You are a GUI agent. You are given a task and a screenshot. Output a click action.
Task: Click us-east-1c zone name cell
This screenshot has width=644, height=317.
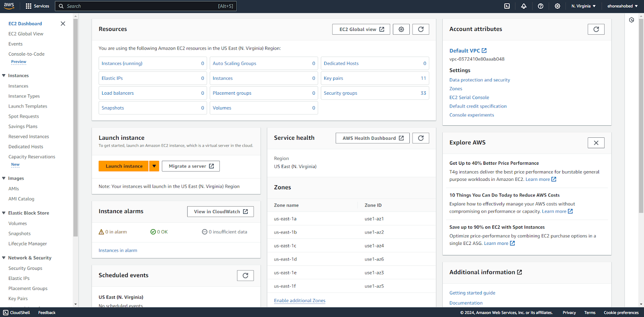click(285, 246)
